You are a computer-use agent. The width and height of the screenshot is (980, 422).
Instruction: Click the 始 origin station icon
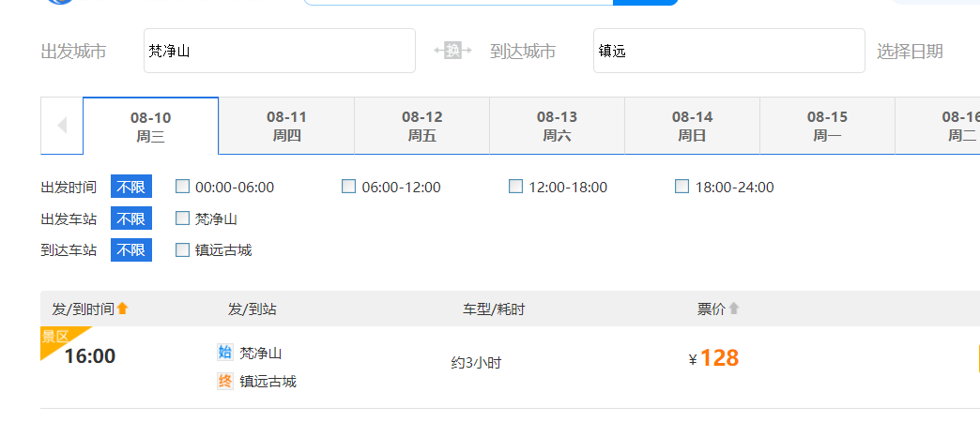[224, 353]
